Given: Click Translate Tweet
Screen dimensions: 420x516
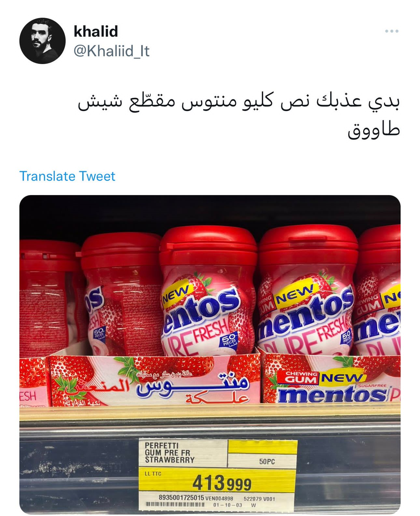Looking at the screenshot, I should [67, 176].
